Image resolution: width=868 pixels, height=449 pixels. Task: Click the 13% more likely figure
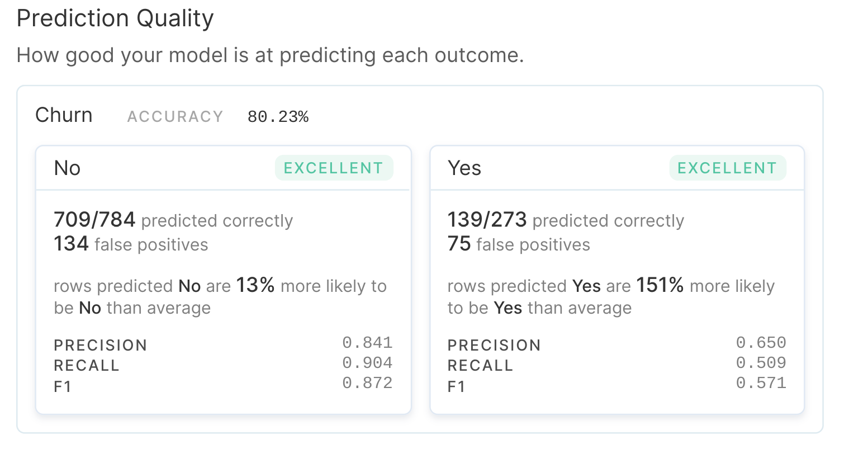[255, 285]
